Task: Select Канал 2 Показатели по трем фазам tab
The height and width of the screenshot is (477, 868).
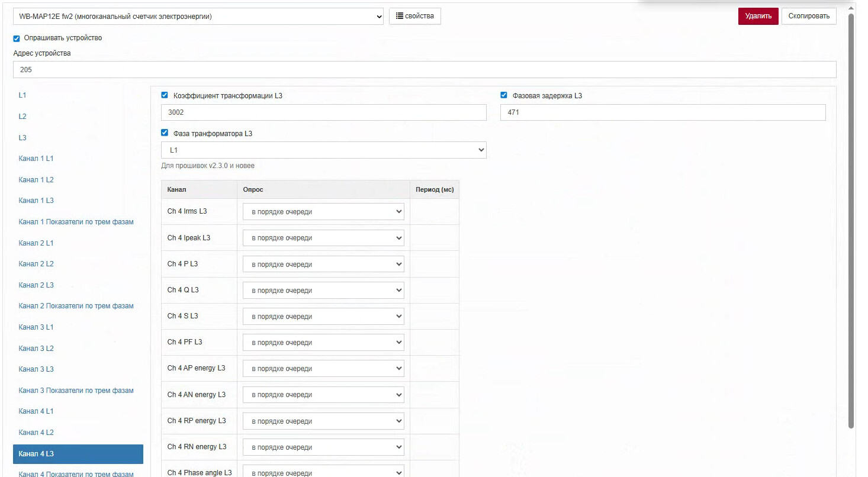Action: click(x=76, y=306)
